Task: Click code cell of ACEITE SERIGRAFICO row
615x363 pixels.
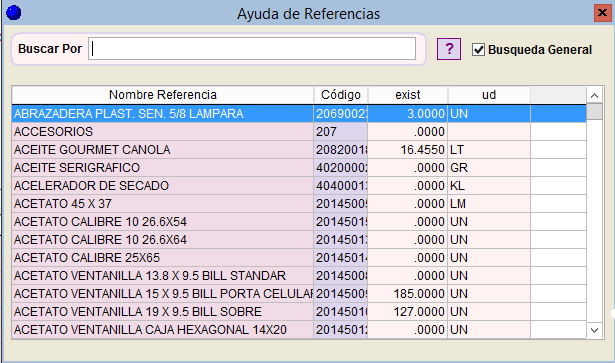Action: tap(340, 168)
